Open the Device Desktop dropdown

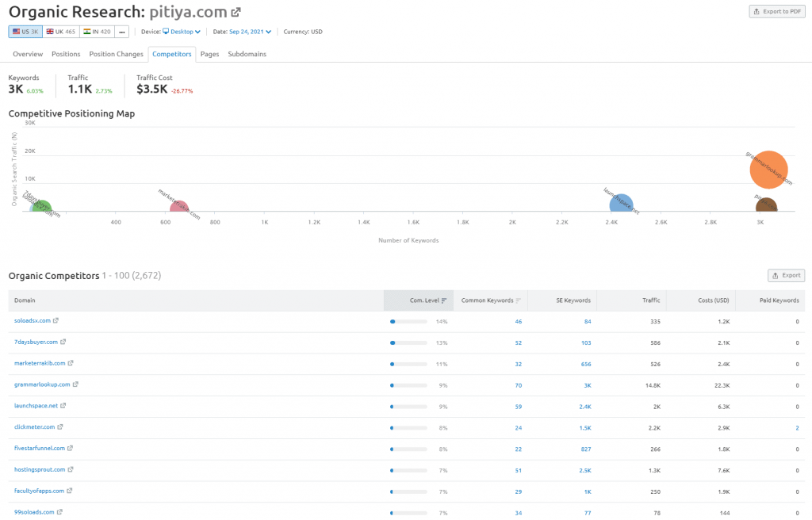click(182, 32)
